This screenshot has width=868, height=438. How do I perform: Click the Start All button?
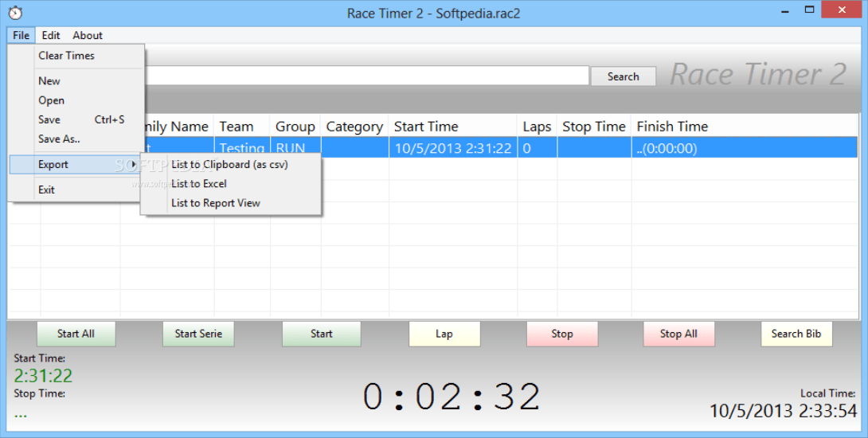click(x=76, y=334)
